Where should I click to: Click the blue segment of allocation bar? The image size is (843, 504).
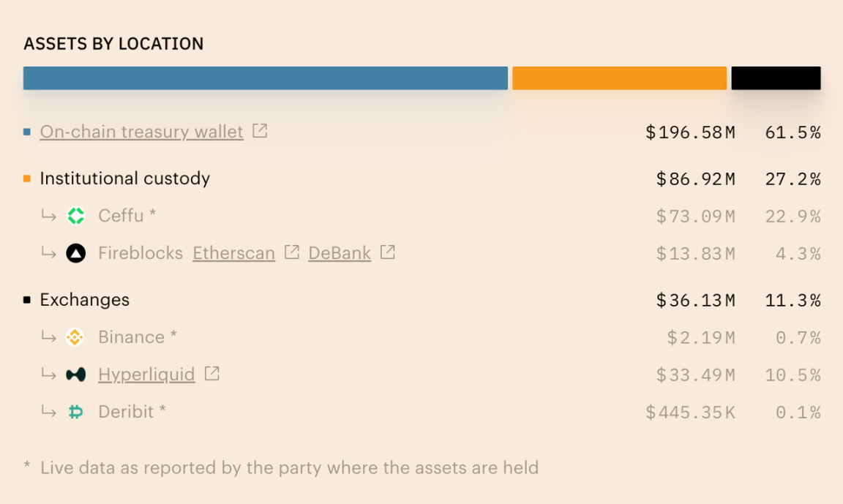[265, 78]
